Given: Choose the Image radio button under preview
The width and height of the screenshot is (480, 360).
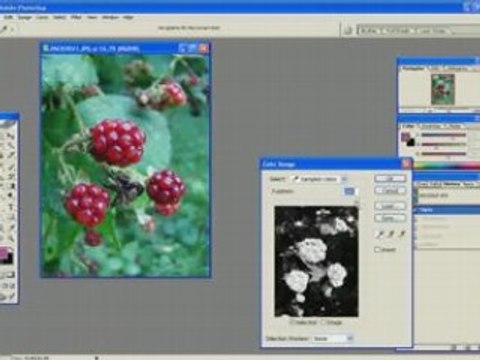Looking at the screenshot, I should 332,322.
